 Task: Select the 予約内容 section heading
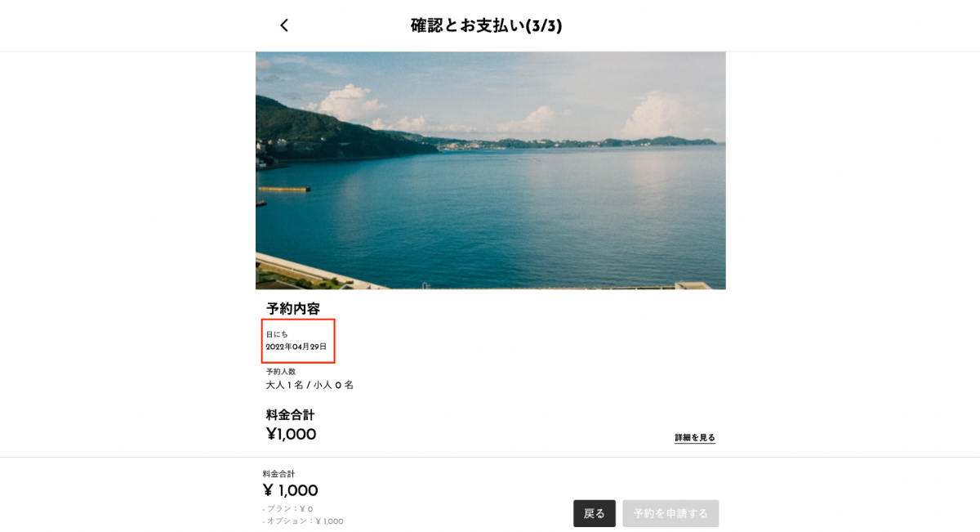(x=293, y=309)
